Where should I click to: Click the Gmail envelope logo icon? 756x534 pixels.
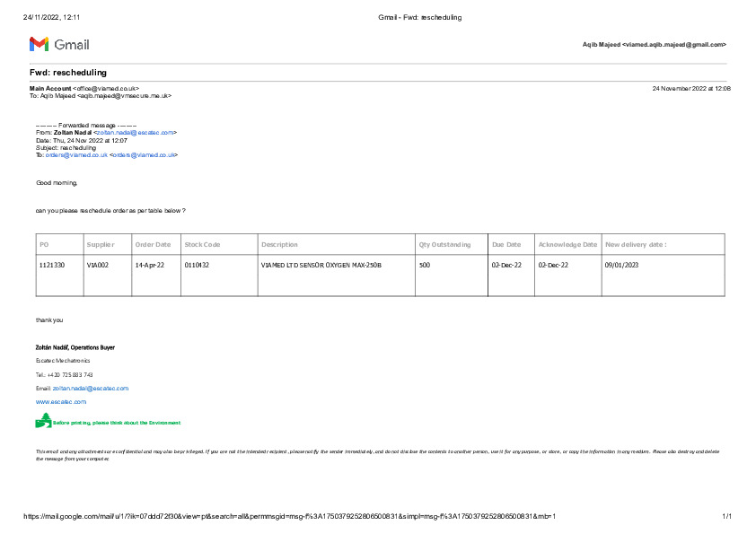coord(39,44)
